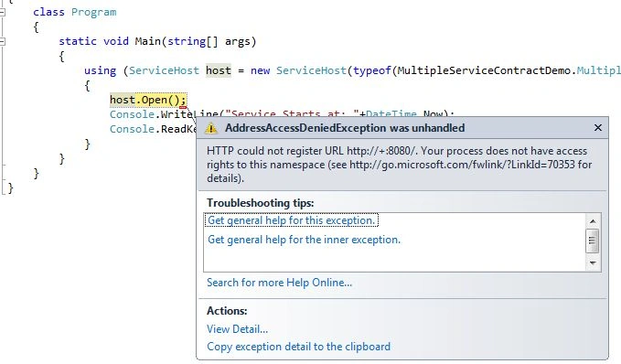Click the troubleshooting tips scrollbar thumb
The height and width of the screenshot is (364, 621).
click(593, 241)
